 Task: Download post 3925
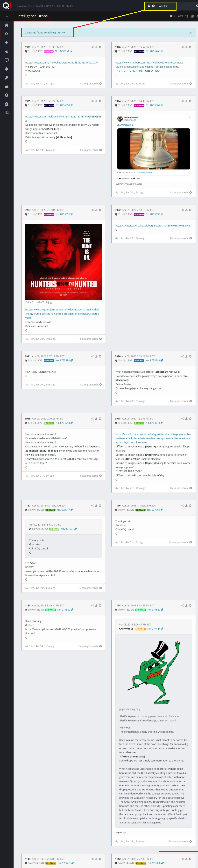(x=96, y=101)
